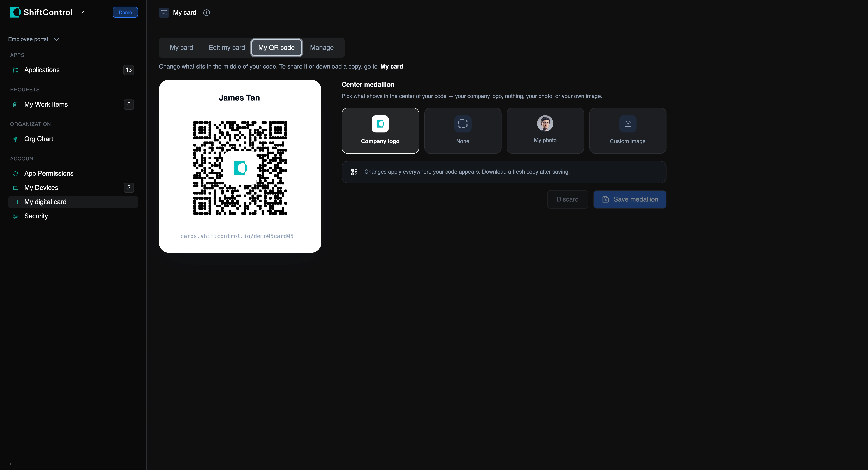Click the Applications count badge 13

(x=129, y=70)
